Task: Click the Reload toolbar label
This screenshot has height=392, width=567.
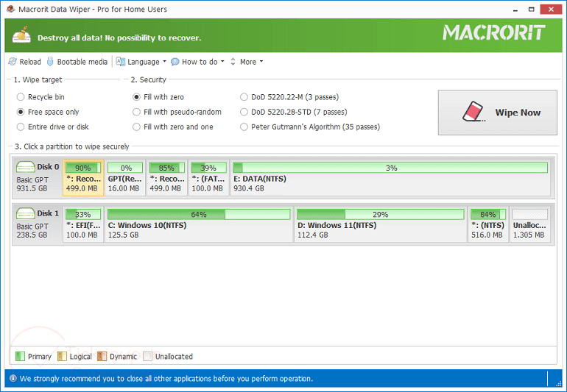Action: click(x=30, y=62)
